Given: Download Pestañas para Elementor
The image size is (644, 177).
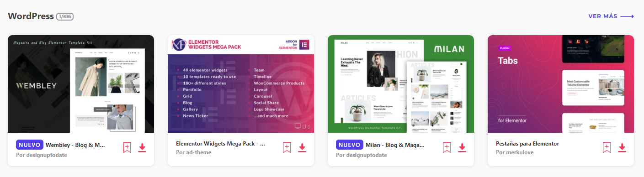Looking at the screenshot, I should [622, 147].
